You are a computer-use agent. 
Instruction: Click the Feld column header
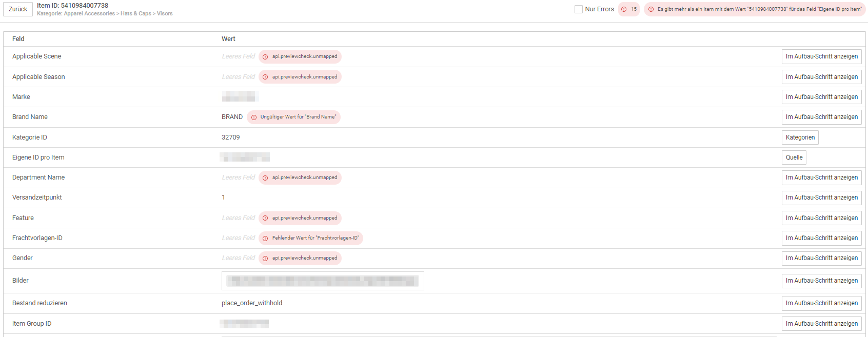coord(18,39)
